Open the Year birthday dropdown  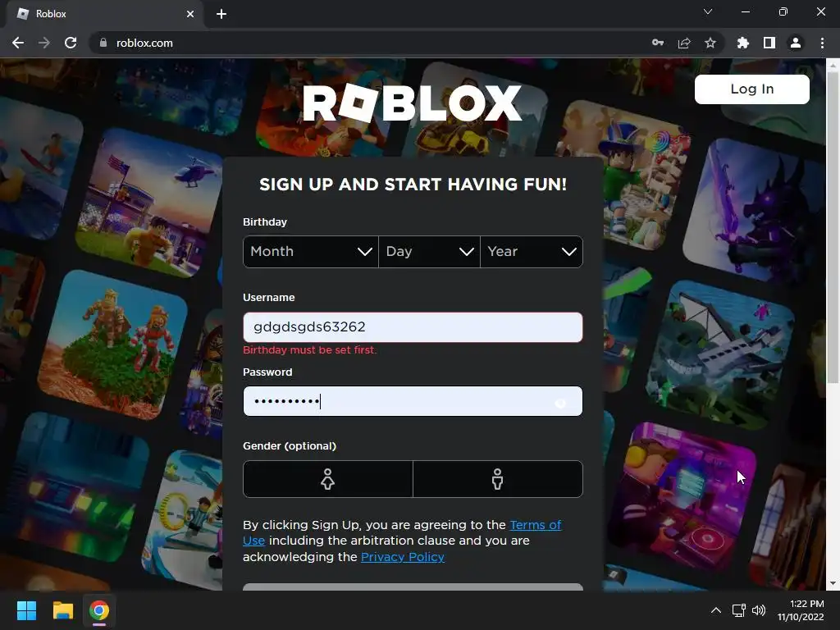pyautogui.click(x=532, y=252)
